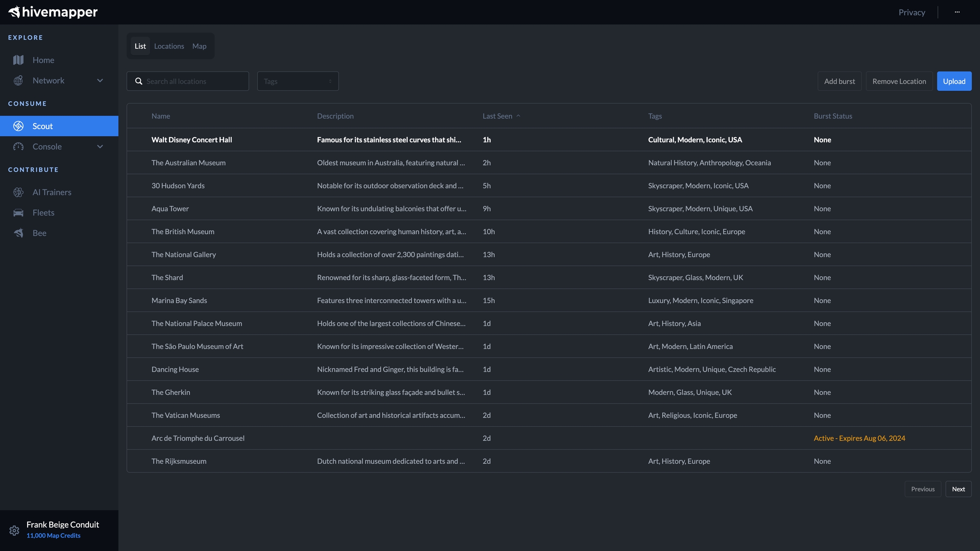This screenshot has width=980, height=551.
Task: Sort by Description column header
Action: (335, 116)
